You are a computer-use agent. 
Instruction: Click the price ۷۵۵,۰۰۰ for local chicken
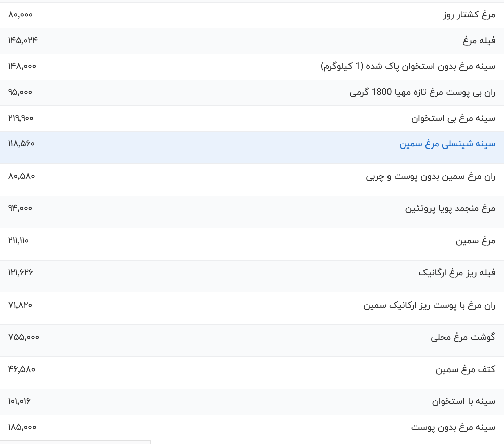pos(24,337)
